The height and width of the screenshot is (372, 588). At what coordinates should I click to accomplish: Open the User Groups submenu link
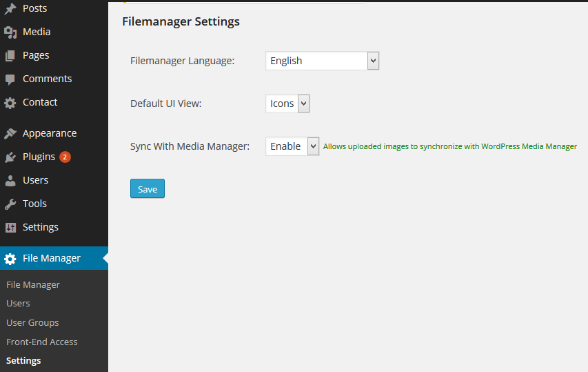32,322
